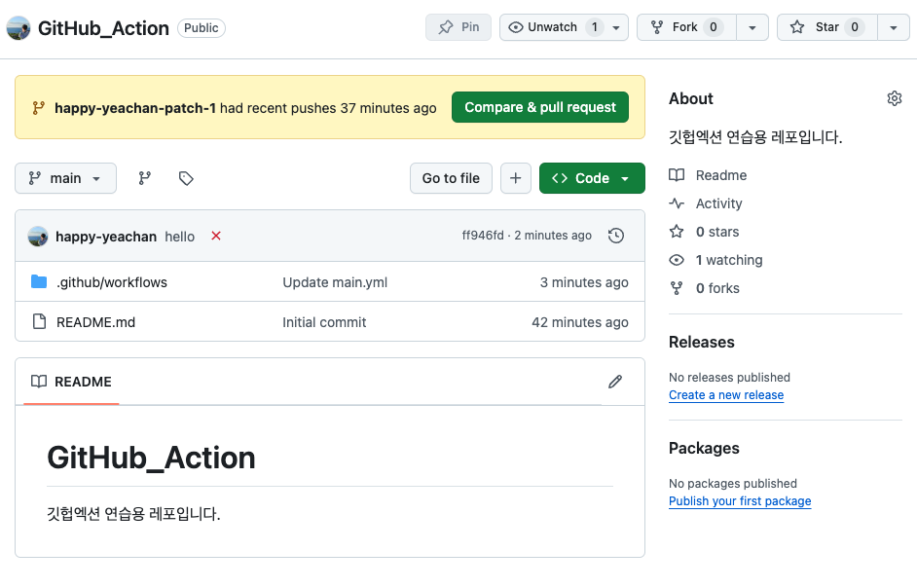Open commit history clock icon
This screenshot has width=917, height=588.
click(x=616, y=236)
